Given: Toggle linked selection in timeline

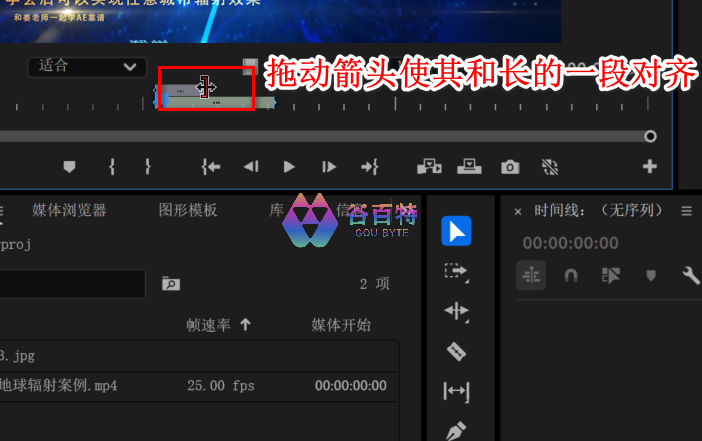Looking at the screenshot, I should 611,275.
